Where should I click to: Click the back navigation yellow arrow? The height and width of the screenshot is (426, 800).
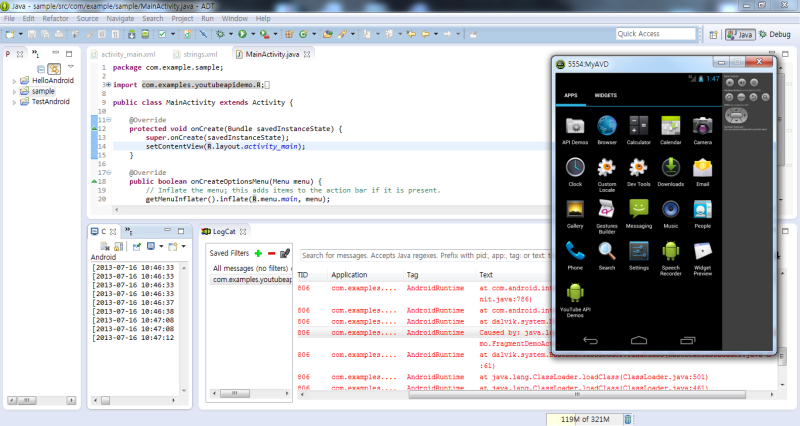425,34
